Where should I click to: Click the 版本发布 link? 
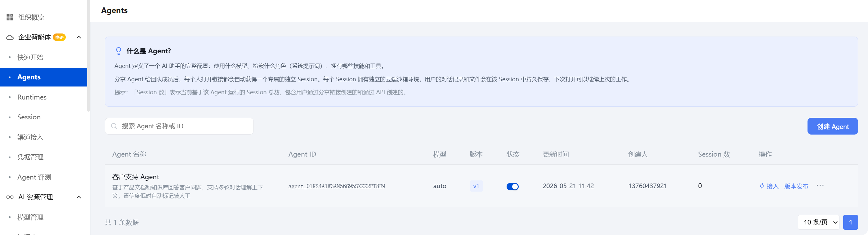point(796,186)
